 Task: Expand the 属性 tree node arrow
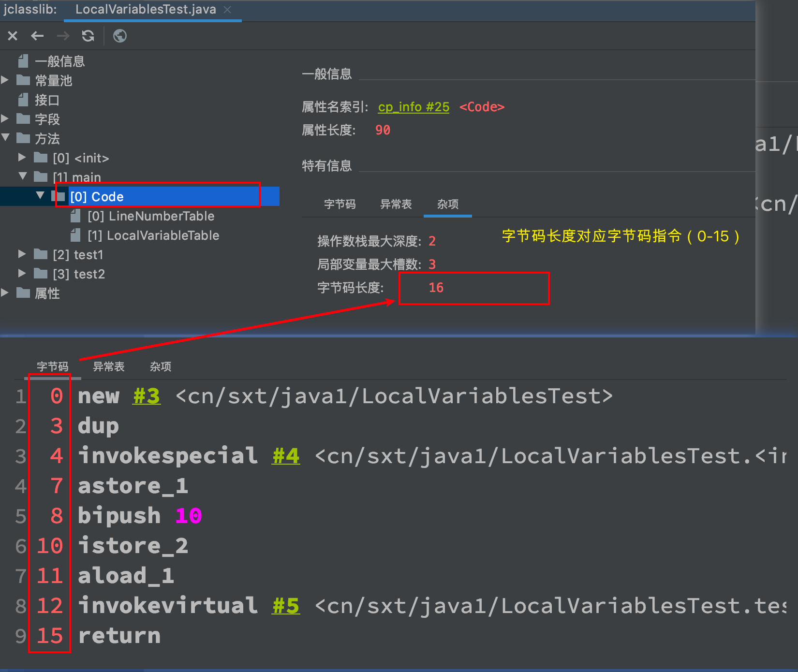coord(5,292)
